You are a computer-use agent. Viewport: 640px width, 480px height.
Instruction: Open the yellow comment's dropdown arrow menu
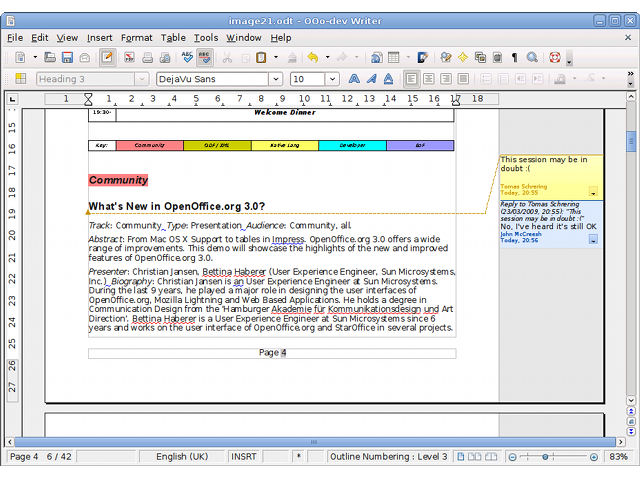click(x=594, y=192)
